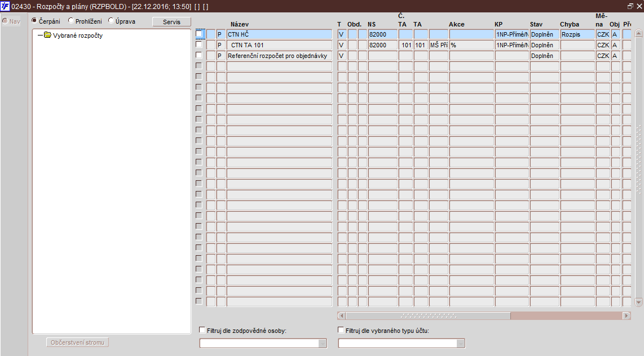This screenshot has width=644, height=356.
Task: Select the Referenční rozpočet pro objednávky cell
Action: pyautogui.click(x=279, y=56)
